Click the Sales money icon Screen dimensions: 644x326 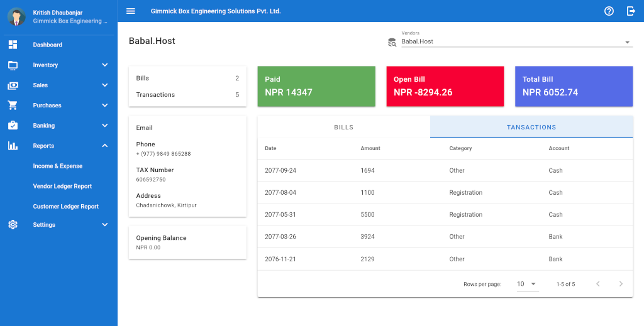coord(13,85)
